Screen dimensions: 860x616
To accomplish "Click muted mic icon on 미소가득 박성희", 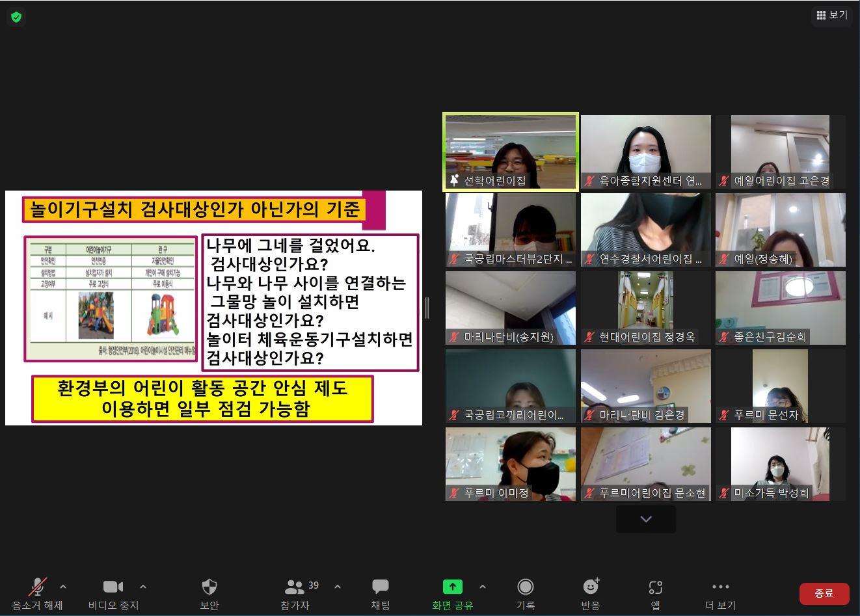I will pos(724,493).
